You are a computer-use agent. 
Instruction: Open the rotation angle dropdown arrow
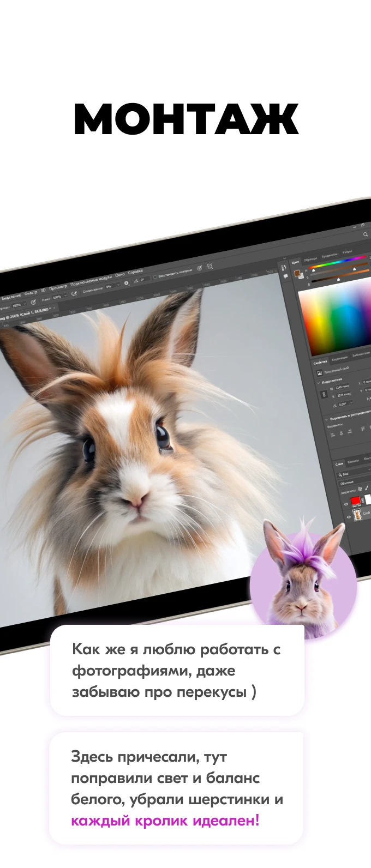click(351, 402)
